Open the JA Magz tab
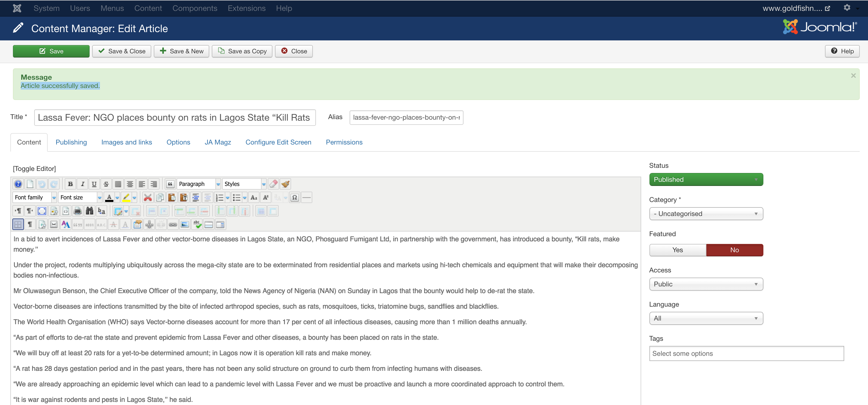 218,142
